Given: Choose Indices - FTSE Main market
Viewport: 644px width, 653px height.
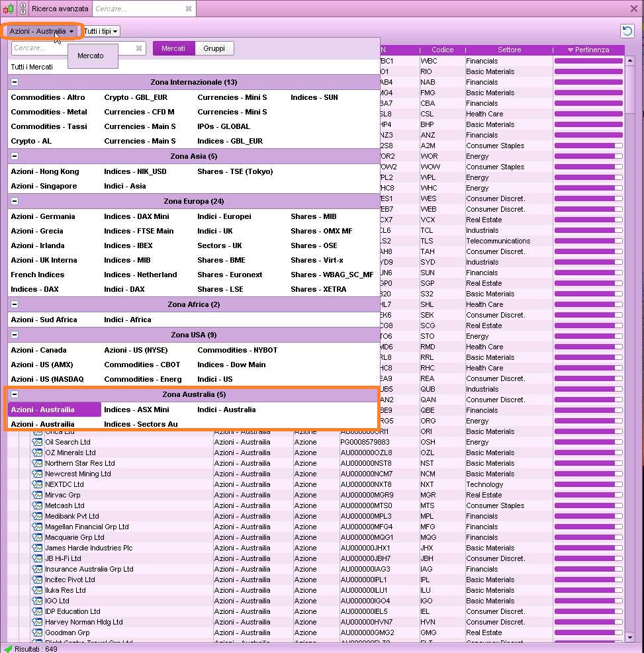Looking at the screenshot, I should (139, 231).
